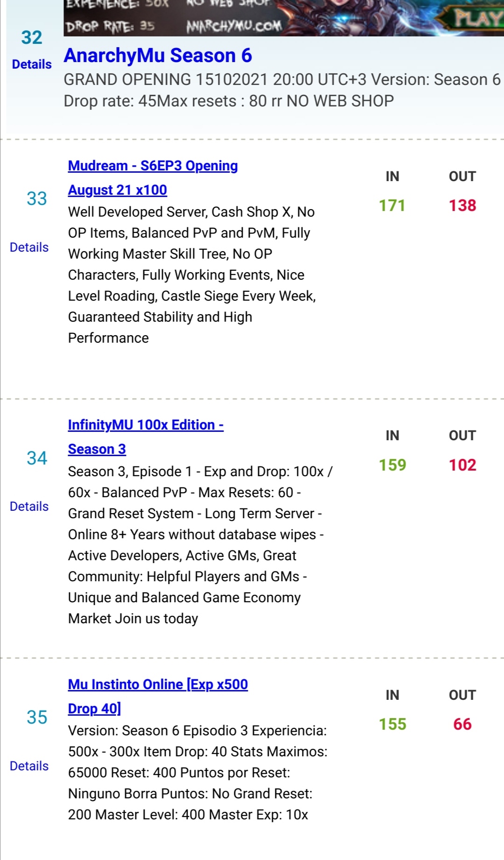Open Details for rank 34
The image size is (504, 860).
tap(29, 507)
